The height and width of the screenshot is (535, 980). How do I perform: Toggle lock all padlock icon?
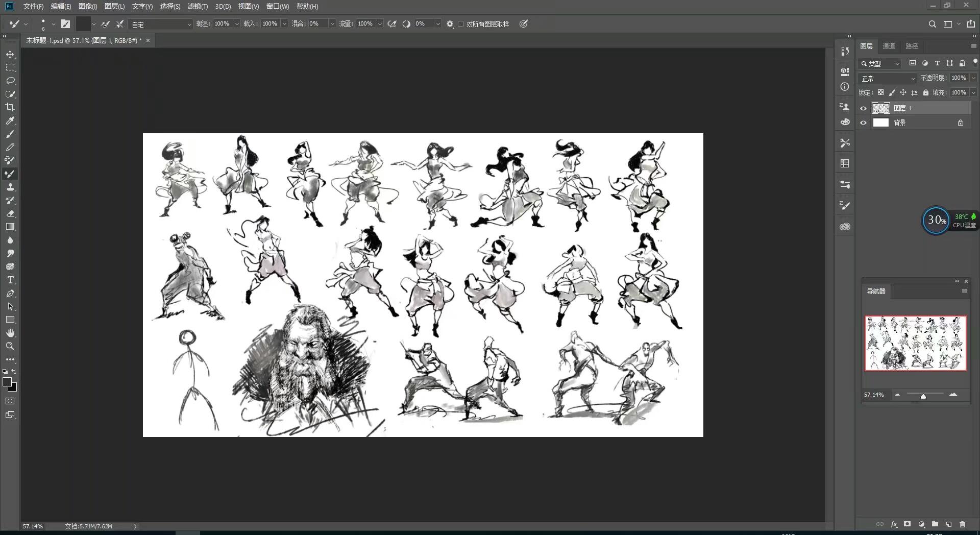[926, 92]
